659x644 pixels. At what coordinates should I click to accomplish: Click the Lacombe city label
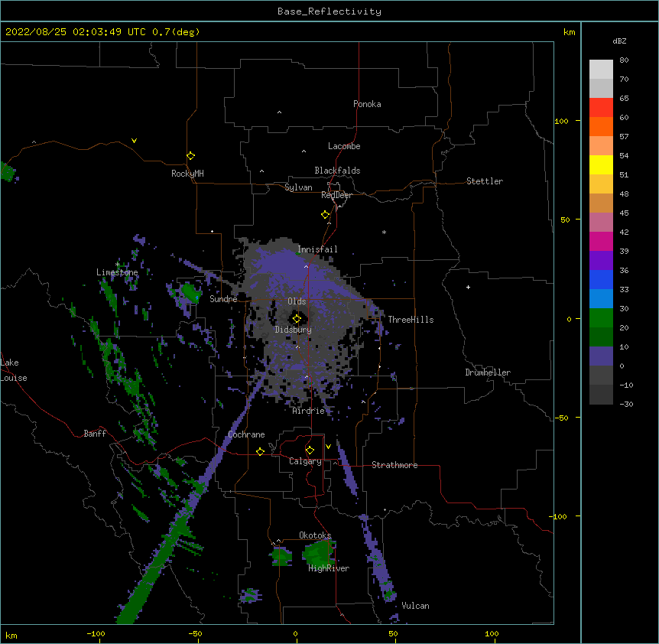coord(344,146)
